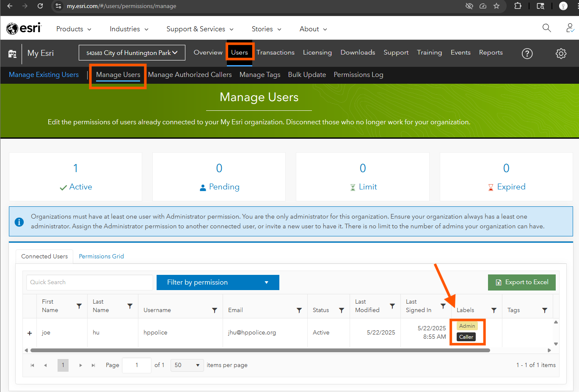The image size is (579, 392).
Task: Show the Expired users card
Action: [506, 177]
